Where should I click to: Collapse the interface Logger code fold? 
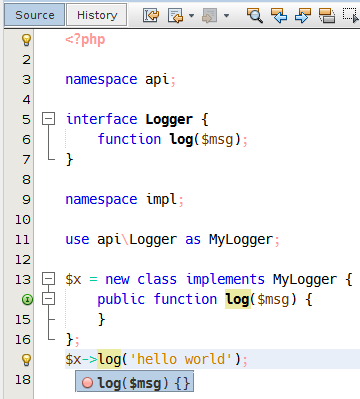click(48, 119)
